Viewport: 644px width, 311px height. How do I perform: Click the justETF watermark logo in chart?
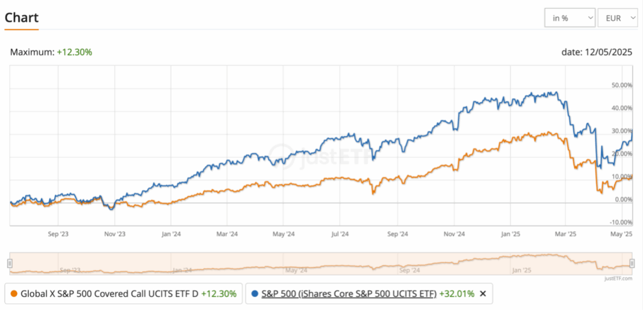308,152
